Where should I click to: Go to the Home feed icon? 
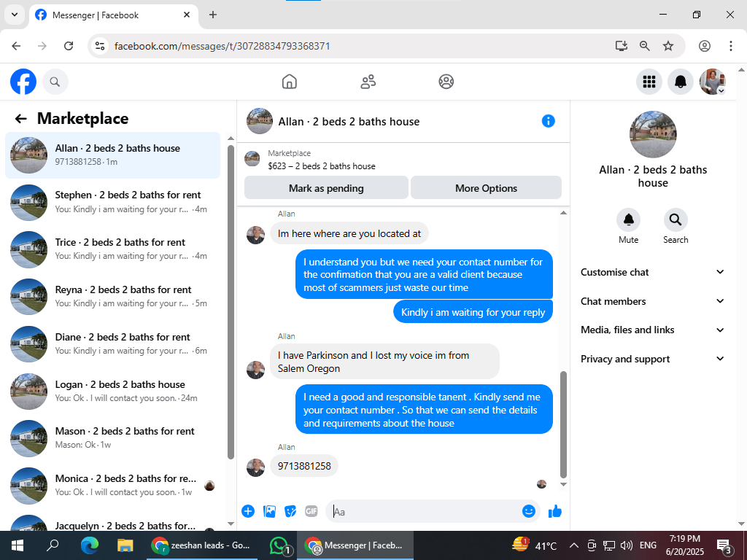pos(289,82)
